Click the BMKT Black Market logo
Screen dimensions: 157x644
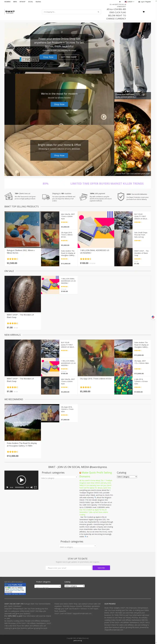(x=10, y=12)
